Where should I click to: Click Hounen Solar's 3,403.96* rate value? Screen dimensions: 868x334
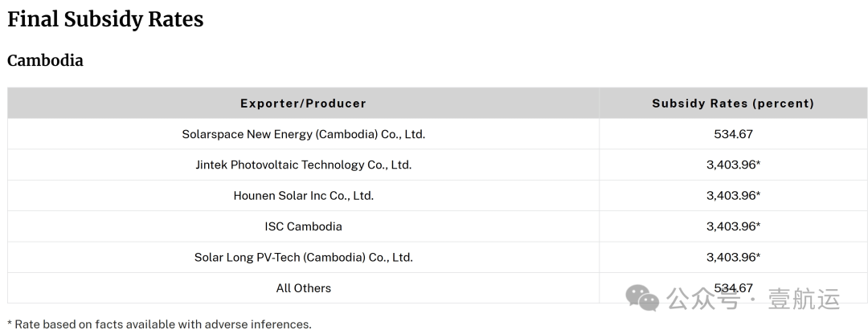(x=732, y=195)
